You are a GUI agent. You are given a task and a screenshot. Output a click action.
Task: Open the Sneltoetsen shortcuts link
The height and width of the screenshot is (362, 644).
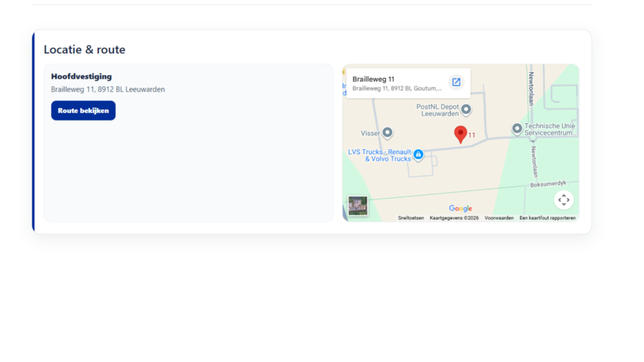411,218
